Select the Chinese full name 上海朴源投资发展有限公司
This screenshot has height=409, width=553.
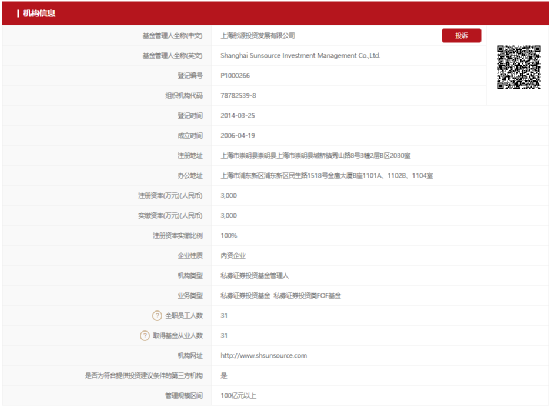pyautogui.click(x=257, y=36)
